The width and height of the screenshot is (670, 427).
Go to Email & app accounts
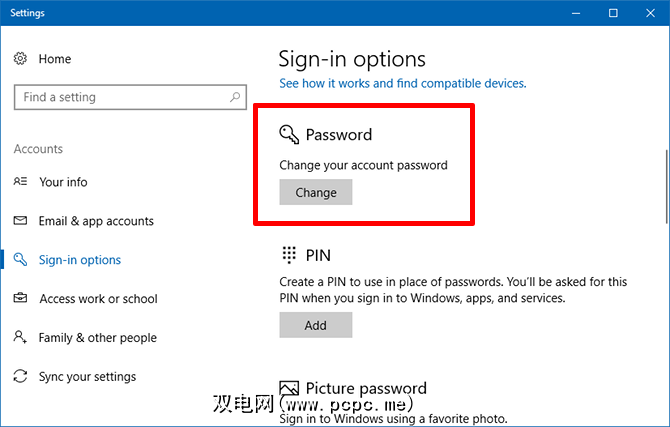[x=96, y=221]
